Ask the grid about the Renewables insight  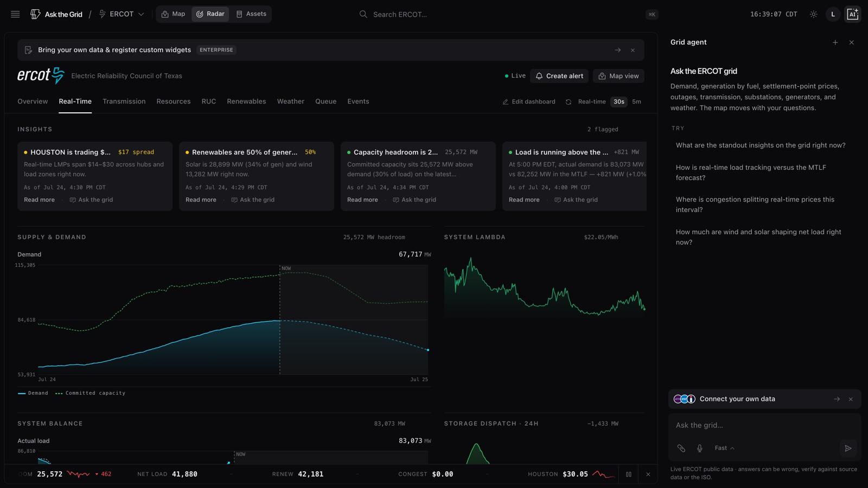(x=253, y=200)
